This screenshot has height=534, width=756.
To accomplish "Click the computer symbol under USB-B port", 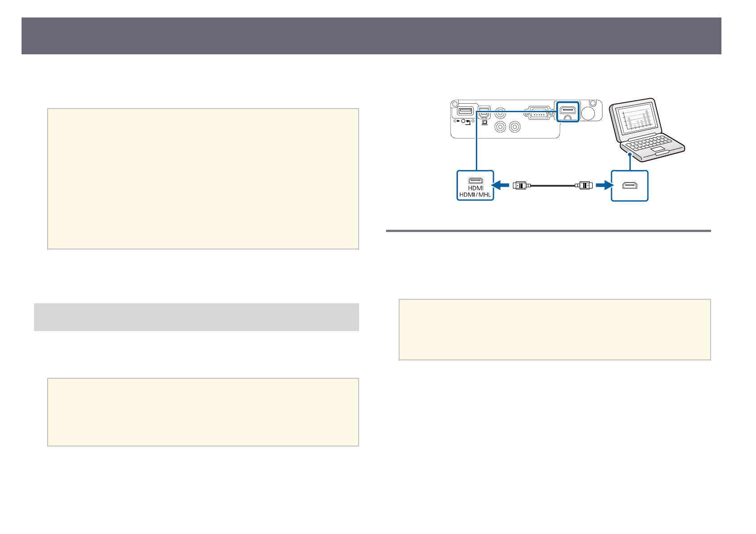I will coord(484,122).
